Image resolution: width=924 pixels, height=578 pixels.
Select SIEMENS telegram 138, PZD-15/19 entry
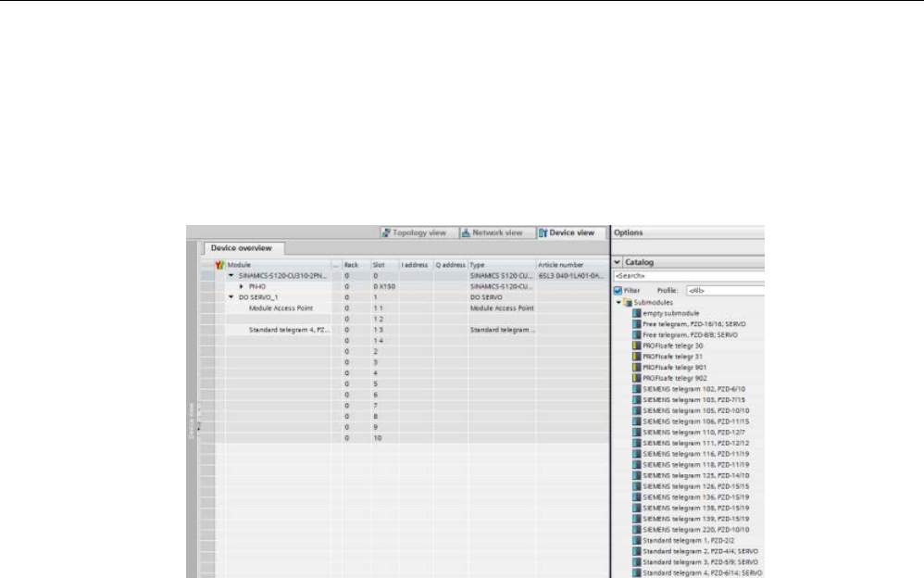(696, 508)
